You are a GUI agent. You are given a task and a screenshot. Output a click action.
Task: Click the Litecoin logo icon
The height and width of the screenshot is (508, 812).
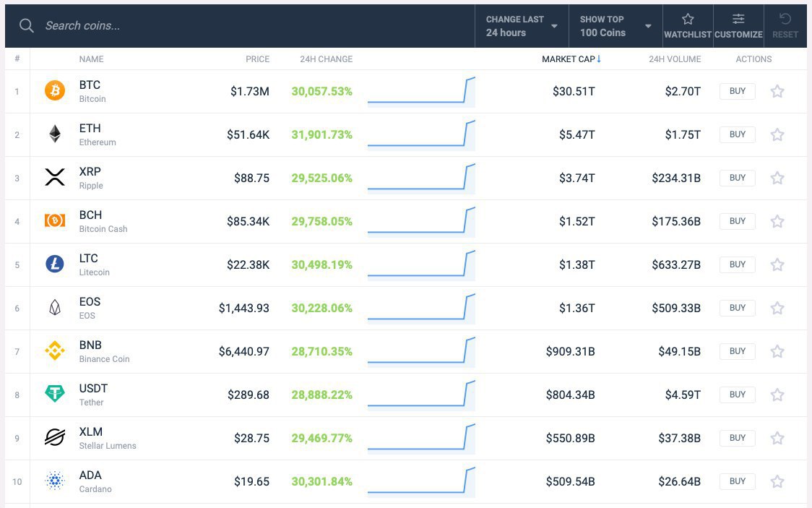tap(55, 264)
